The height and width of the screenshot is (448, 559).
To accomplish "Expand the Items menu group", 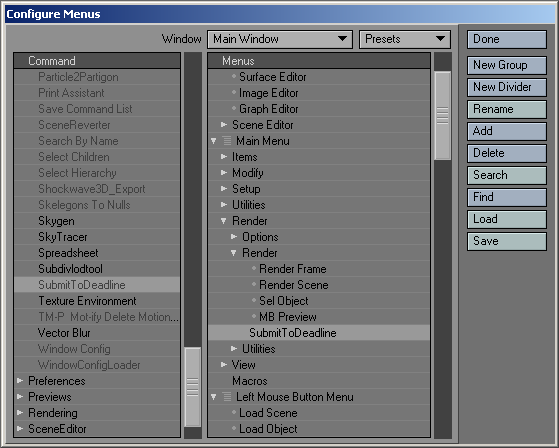I will pos(224,157).
